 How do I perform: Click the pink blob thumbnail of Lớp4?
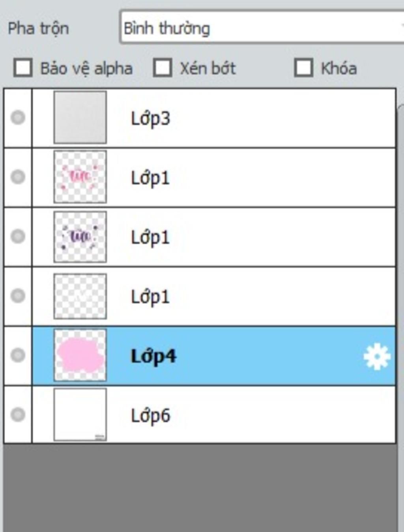click(x=80, y=355)
